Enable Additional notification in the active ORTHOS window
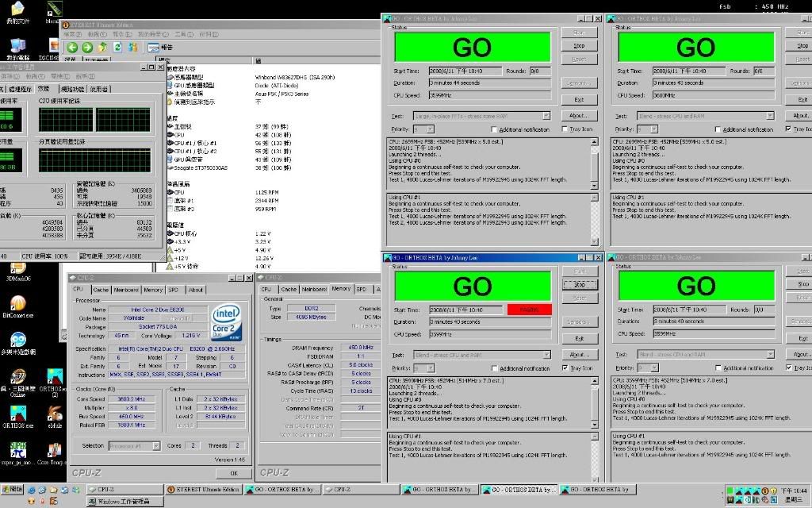This screenshot has width=812, height=508. 520,368
